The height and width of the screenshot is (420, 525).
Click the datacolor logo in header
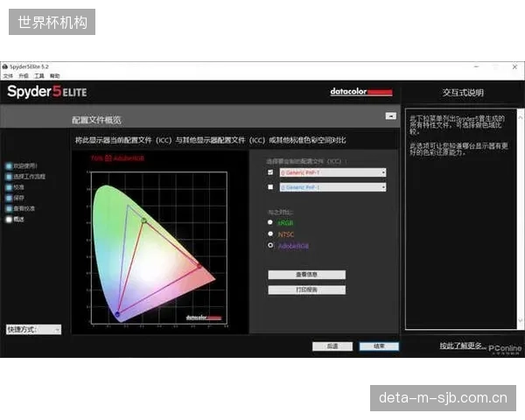pyautogui.click(x=360, y=91)
